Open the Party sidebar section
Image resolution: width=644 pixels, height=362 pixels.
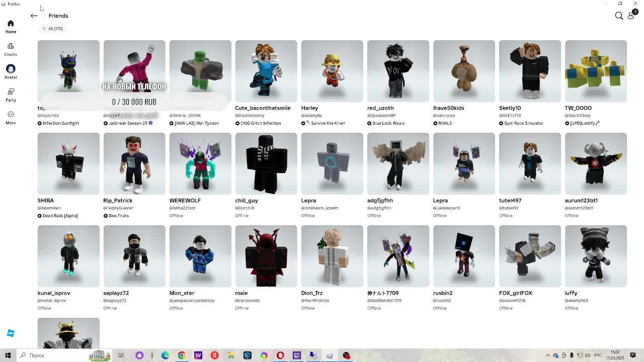click(x=11, y=95)
